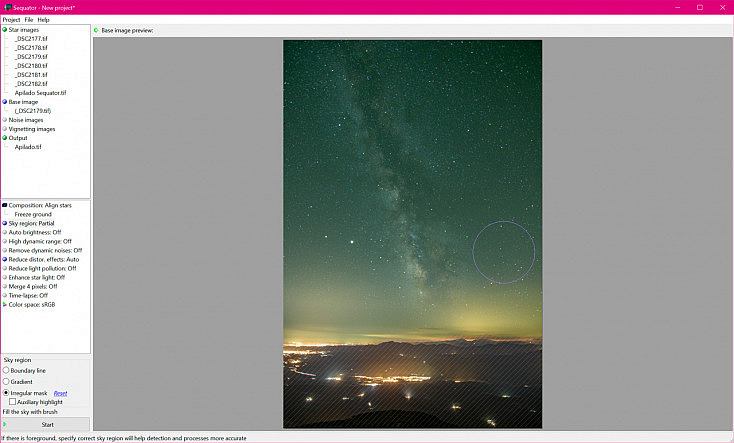Open the Help menu
734x443 pixels.
pos(43,20)
